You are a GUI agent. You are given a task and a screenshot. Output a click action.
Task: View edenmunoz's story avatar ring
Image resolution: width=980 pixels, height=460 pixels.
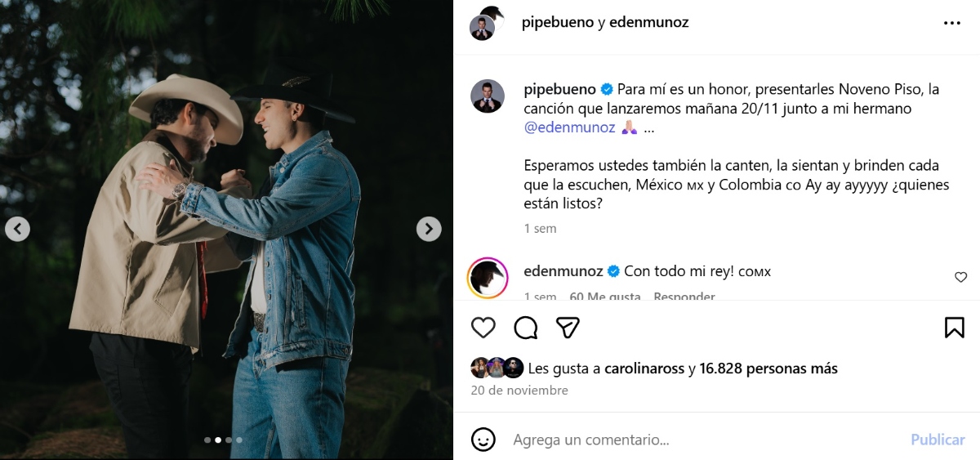click(488, 279)
